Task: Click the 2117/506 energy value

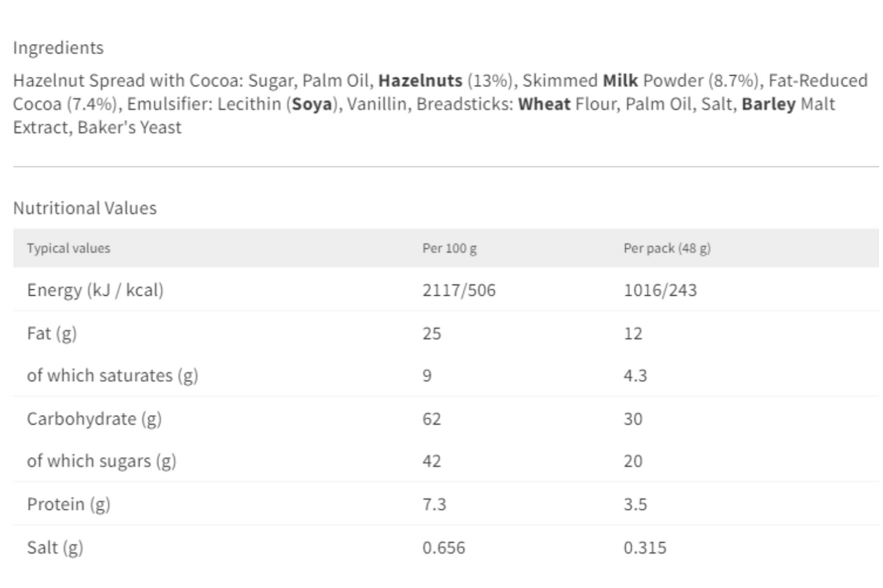Action: (459, 291)
